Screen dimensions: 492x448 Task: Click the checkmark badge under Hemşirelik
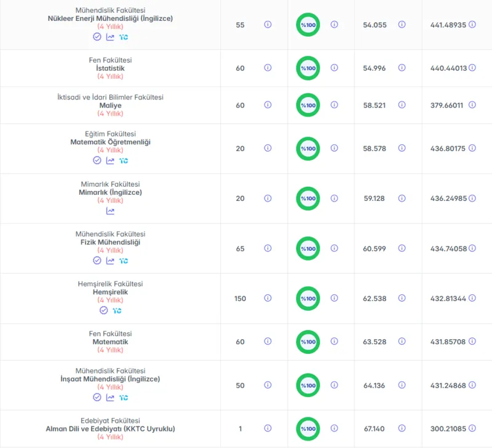click(x=103, y=310)
